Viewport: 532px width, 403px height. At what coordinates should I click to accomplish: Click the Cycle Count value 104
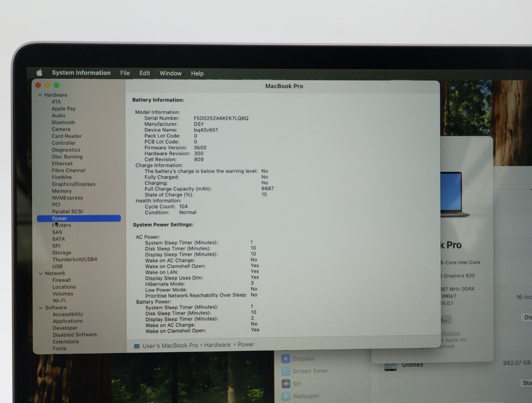click(183, 207)
